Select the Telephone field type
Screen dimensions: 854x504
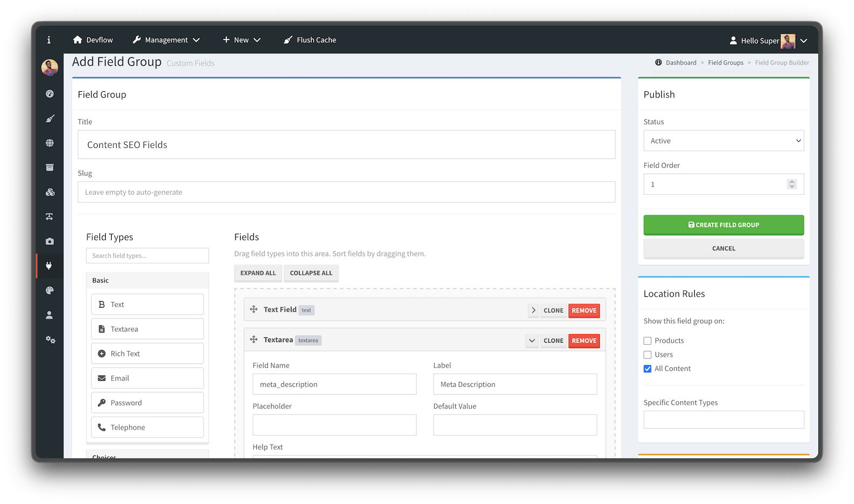(x=147, y=427)
